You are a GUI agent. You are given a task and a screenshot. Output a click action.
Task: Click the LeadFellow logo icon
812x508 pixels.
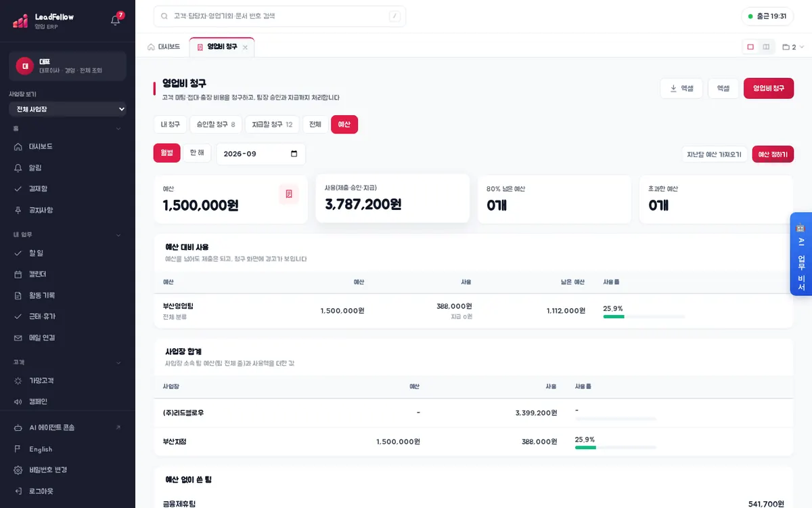coord(20,21)
